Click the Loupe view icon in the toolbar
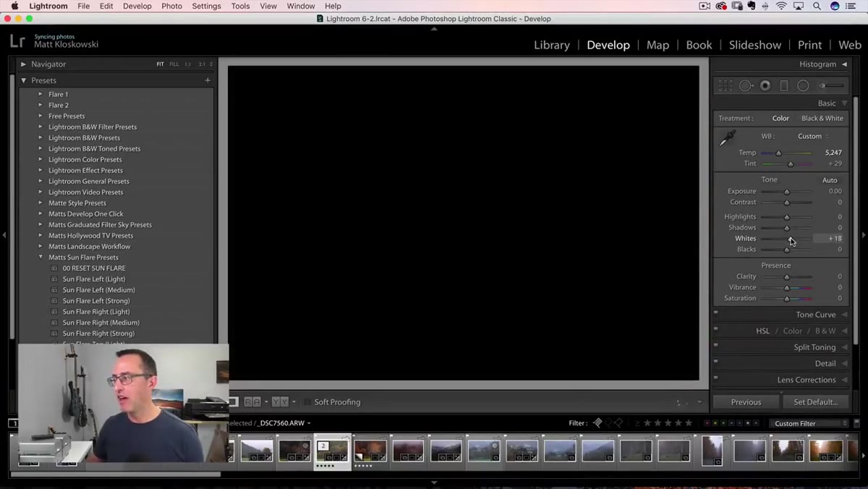Viewport: 868px width, 489px height. point(234,402)
